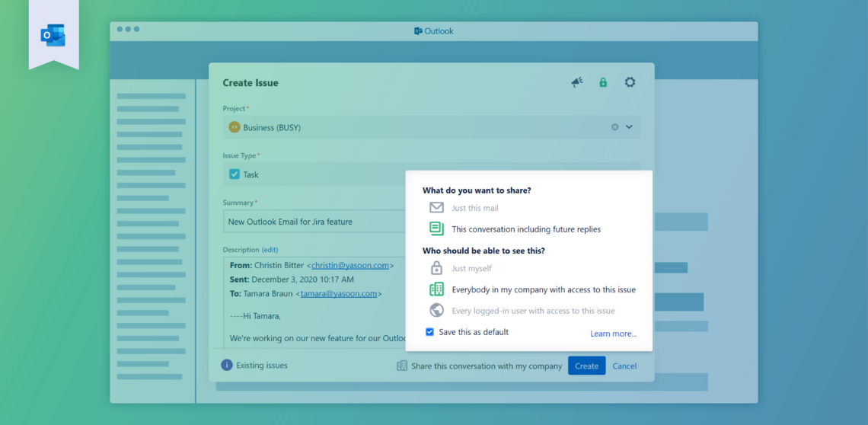Image resolution: width=868 pixels, height=425 pixels.
Task: Click the 'What do you want to share?' heading
Action: 477,190
